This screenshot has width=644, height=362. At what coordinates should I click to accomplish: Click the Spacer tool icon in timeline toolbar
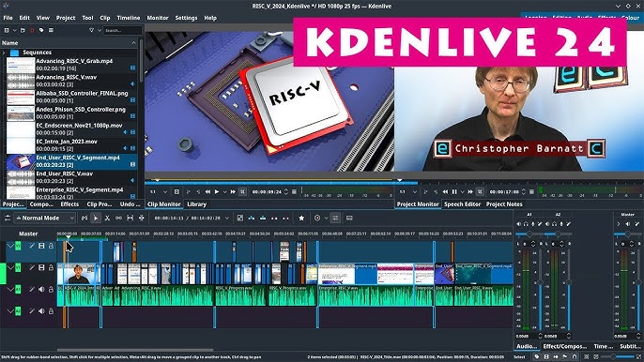pos(118,218)
